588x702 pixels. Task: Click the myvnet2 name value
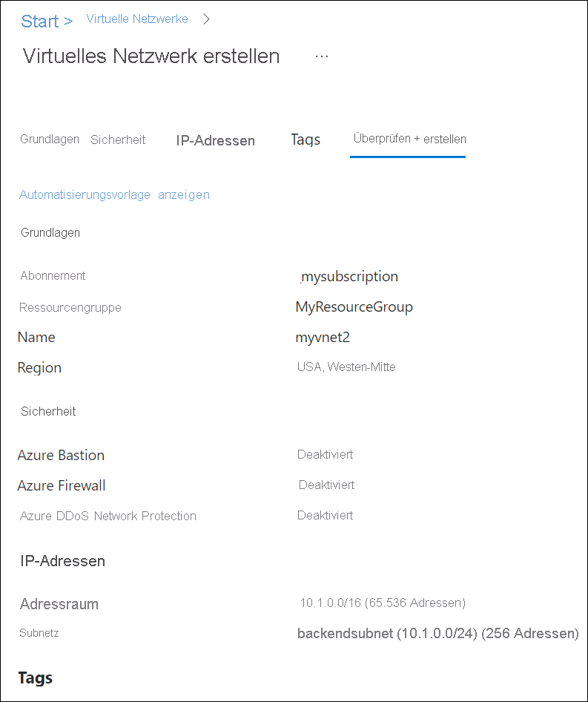[x=323, y=337]
